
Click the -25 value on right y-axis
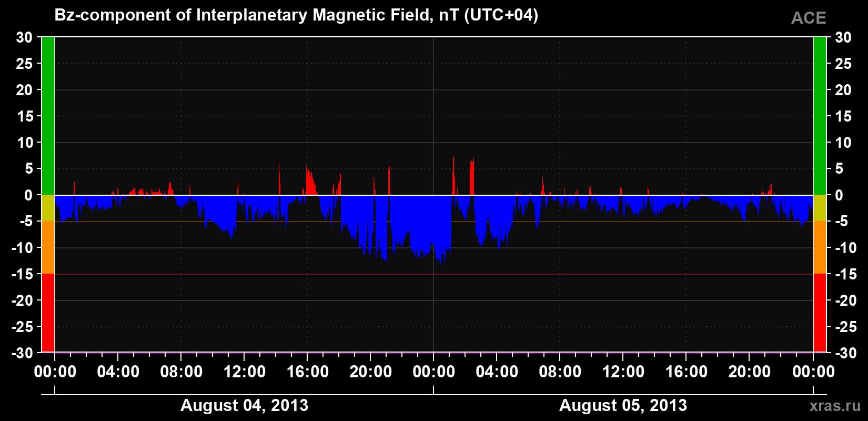click(x=846, y=327)
